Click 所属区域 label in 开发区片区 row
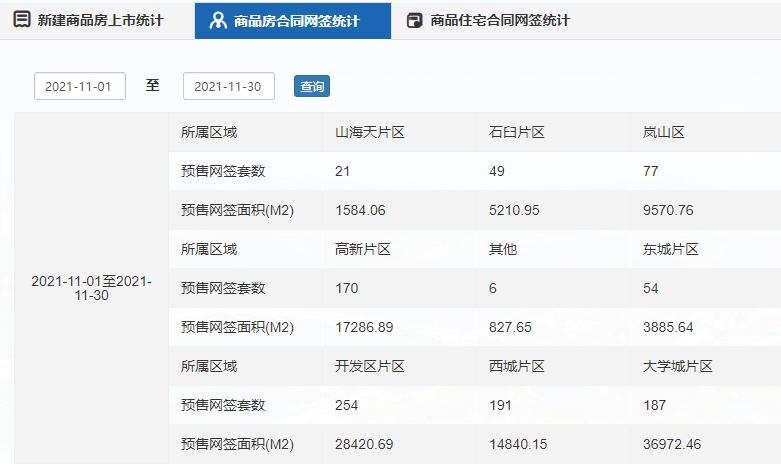This screenshot has width=781, height=464. click(209, 366)
